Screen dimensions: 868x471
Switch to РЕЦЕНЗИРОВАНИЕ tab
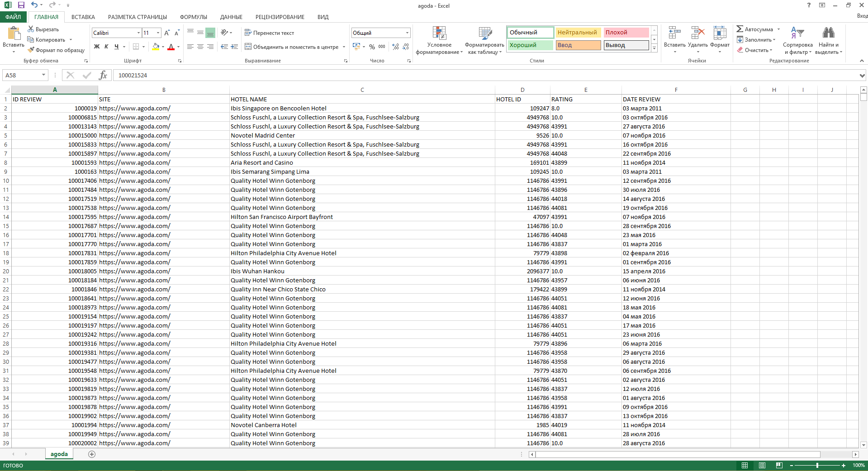[x=280, y=17]
